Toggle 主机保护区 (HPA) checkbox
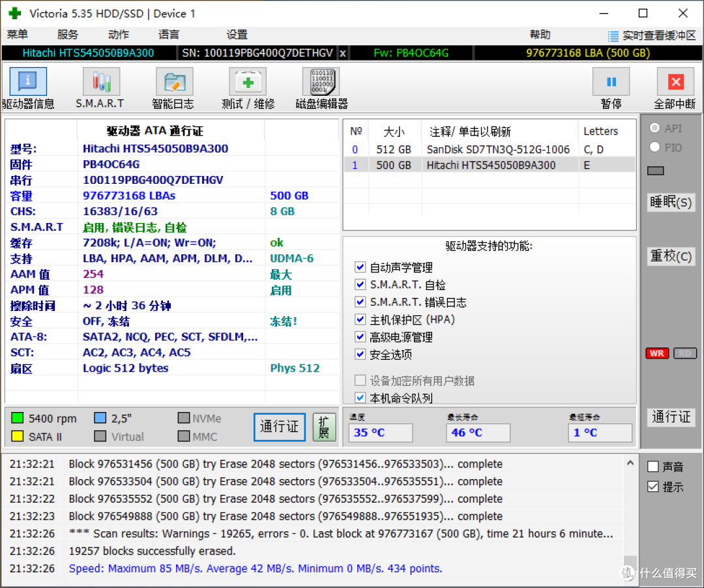This screenshot has height=588, width=704. (x=360, y=319)
